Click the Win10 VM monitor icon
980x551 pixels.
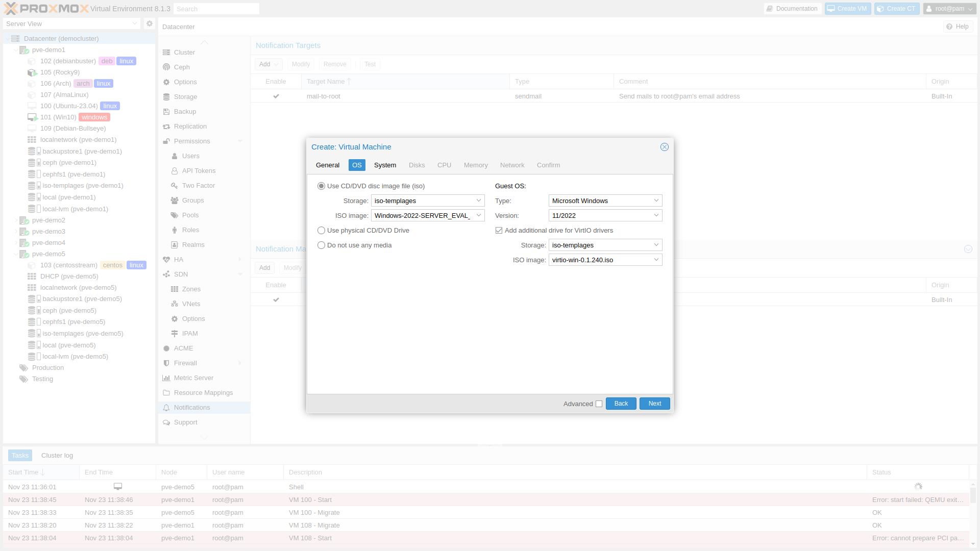(32, 117)
